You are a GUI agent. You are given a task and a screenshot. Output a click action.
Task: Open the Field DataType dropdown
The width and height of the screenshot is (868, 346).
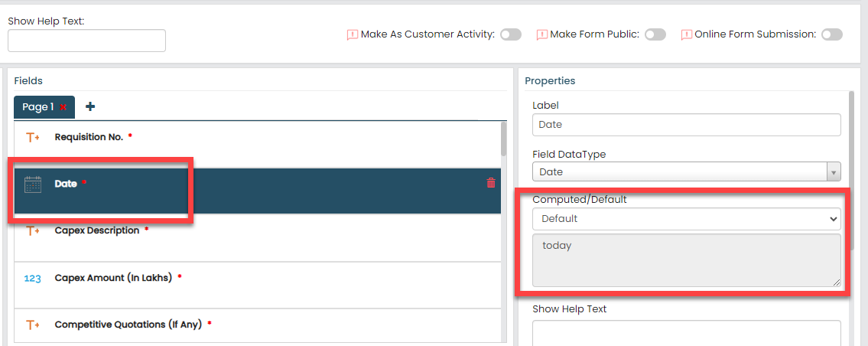coord(686,172)
